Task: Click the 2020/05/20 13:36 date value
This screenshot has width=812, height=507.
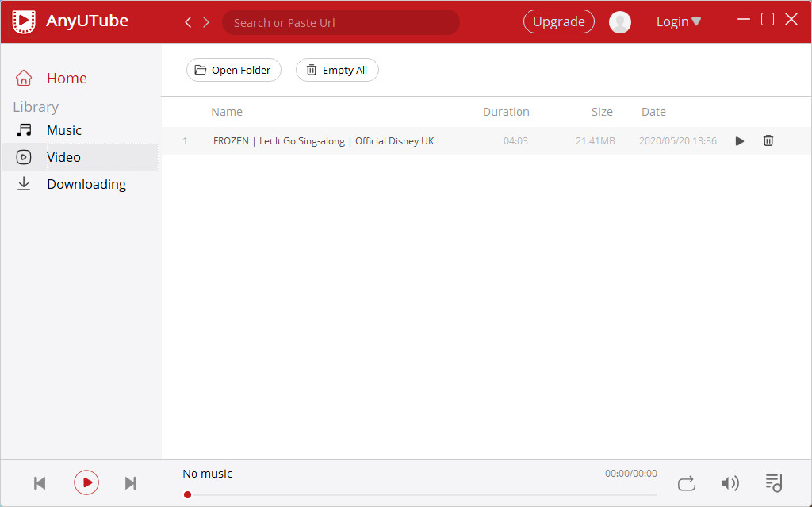Action: coord(678,141)
